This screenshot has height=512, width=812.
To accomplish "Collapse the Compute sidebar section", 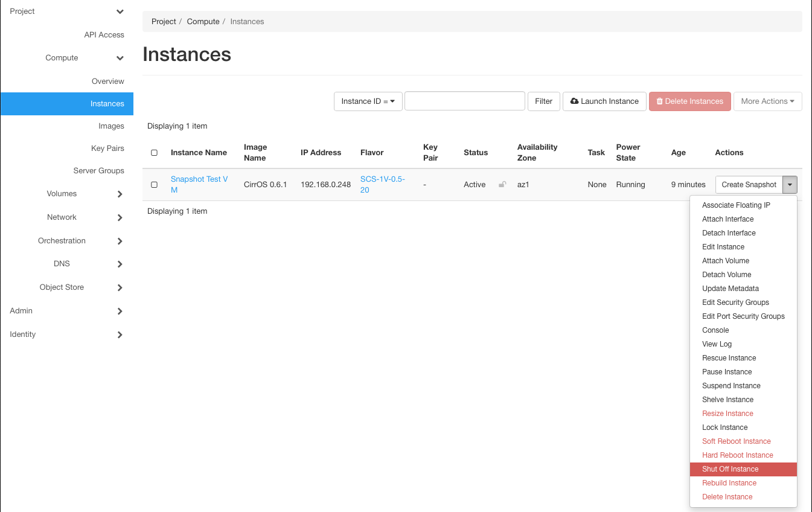I will (x=120, y=58).
